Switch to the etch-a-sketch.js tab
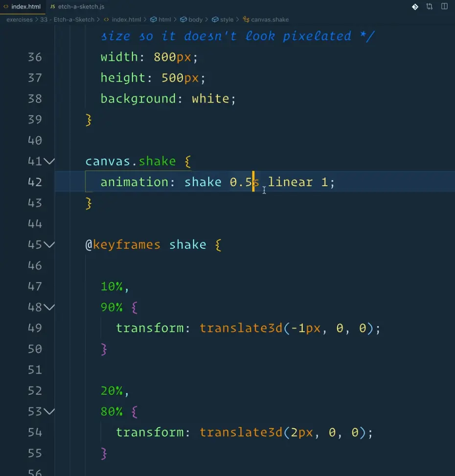Viewport: 455px width, 476px height. pyautogui.click(x=81, y=7)
